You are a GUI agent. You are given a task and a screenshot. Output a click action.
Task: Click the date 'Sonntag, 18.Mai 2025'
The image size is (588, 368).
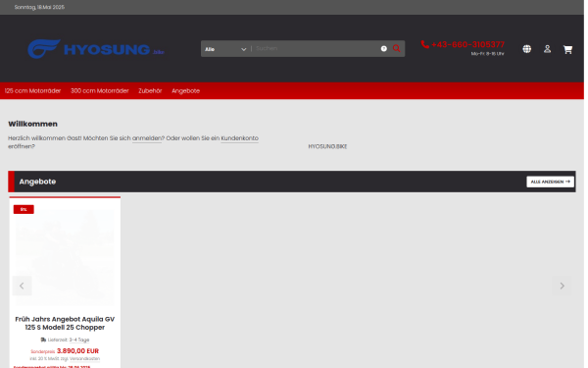(39, 7)
